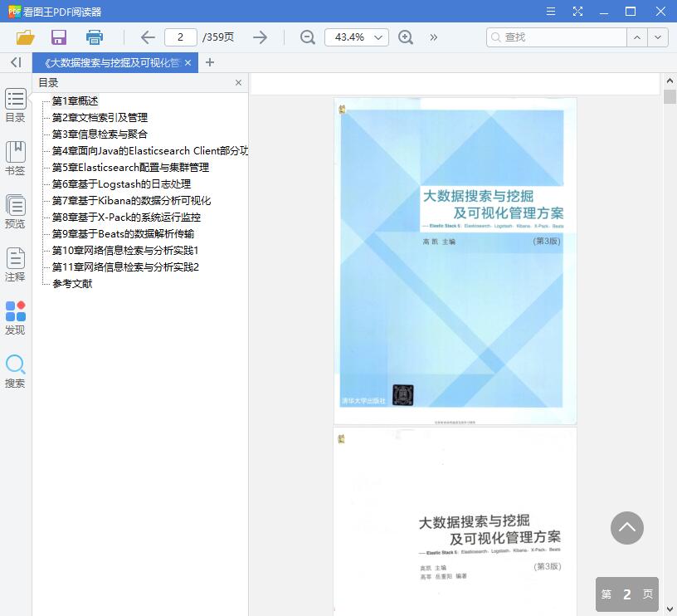Click the page number input field
Viewport: 677px width, 616px height.
tap(181, 37)
